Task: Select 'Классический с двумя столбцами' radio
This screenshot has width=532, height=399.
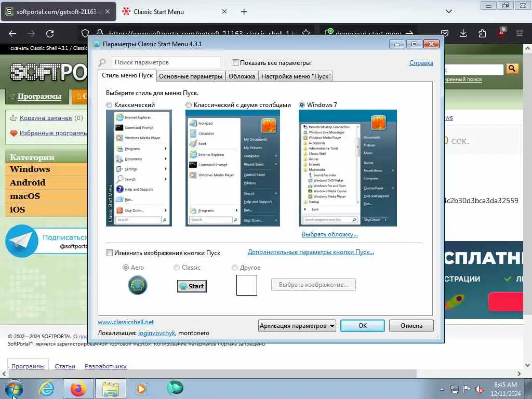Action: [188, 105]
